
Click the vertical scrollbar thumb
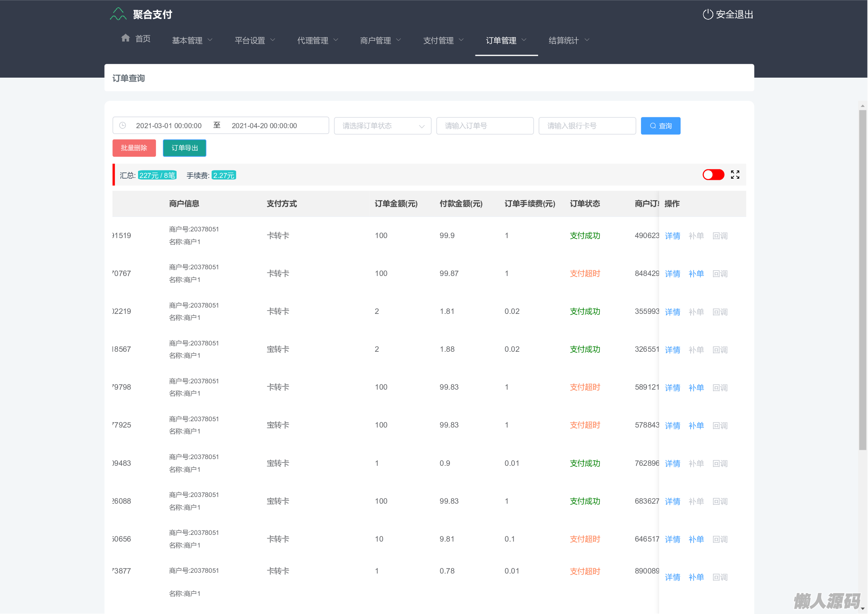(862, 280)
